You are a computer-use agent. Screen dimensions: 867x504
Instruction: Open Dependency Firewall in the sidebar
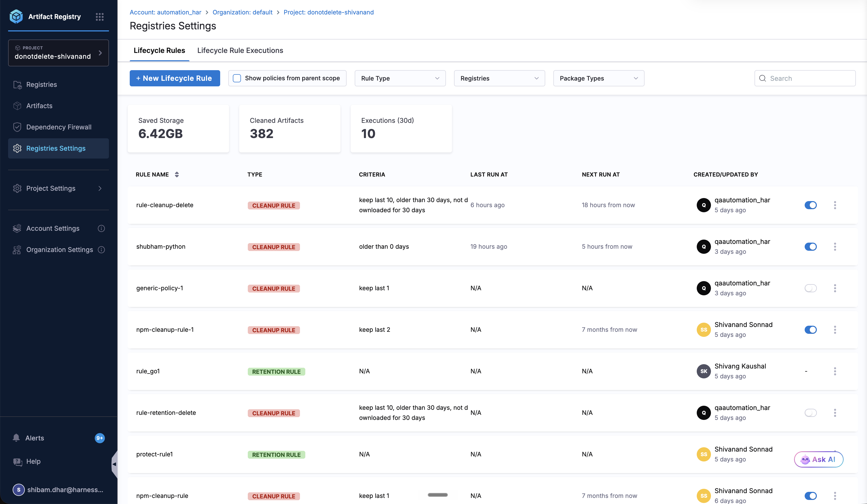click(59, 127)
